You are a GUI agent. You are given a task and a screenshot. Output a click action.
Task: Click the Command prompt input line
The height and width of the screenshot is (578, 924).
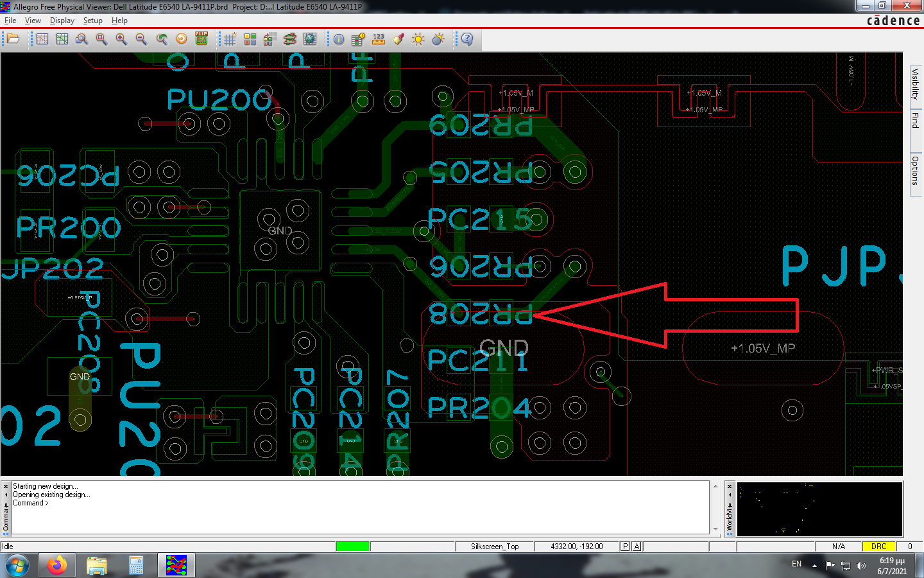(x=359, y=503)
